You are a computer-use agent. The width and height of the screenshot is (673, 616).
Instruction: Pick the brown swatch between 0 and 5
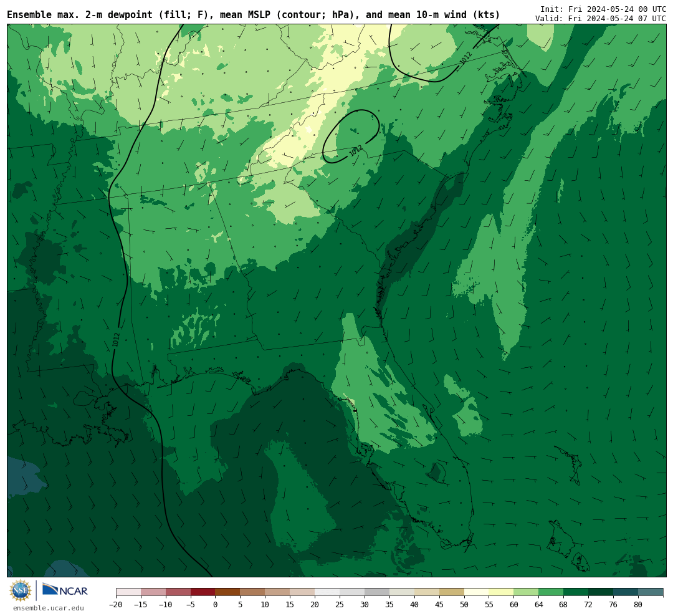tap(227, 592)
